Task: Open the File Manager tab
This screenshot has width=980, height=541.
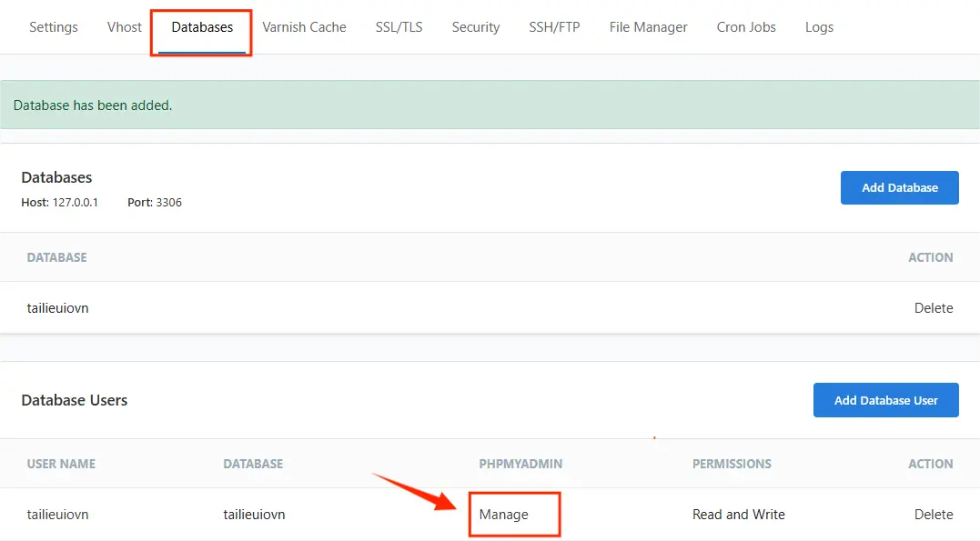Action: tap(648, 27)
